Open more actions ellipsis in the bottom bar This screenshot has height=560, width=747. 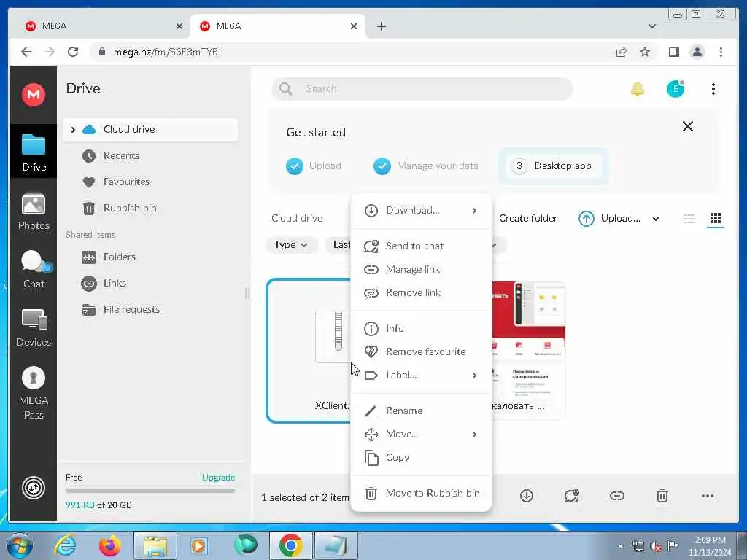point(708,496)
